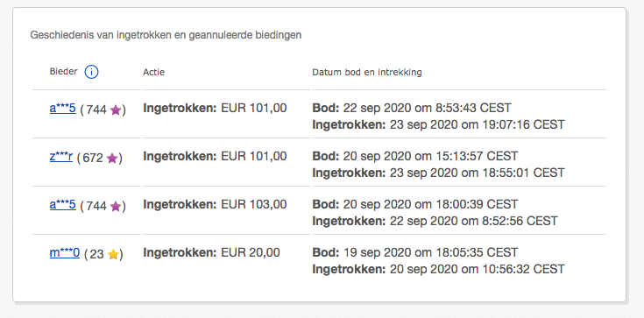Click retraction time 23 sep 2020 19:07:16

(477, 124)
